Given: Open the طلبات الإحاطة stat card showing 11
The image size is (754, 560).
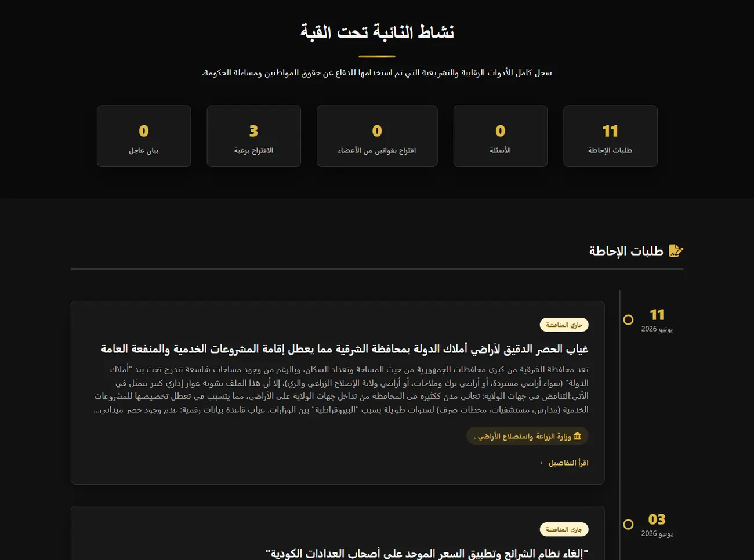Looking at the screenshot, I should (610, 136).
